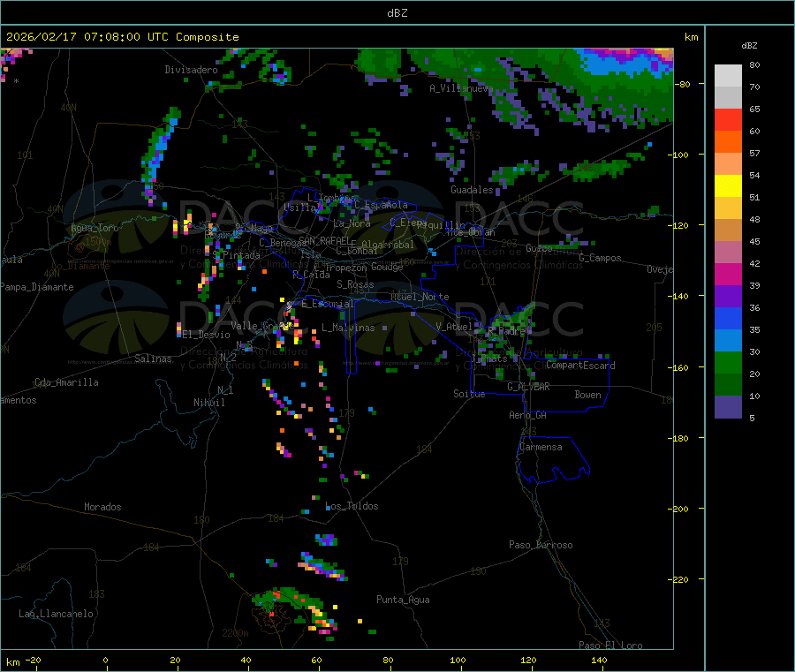Select the light blue 30-35 dBZ legend band

click(x=728, y=341)
